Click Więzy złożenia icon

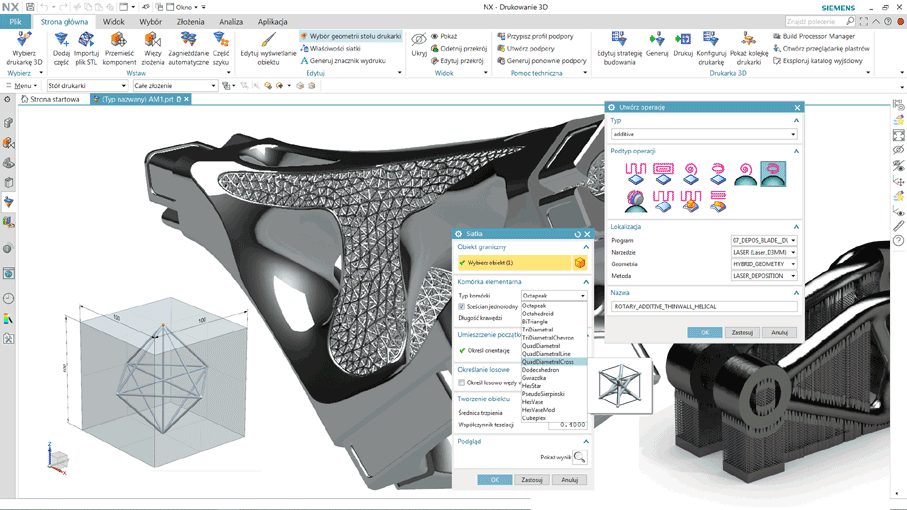coord(153,40)
